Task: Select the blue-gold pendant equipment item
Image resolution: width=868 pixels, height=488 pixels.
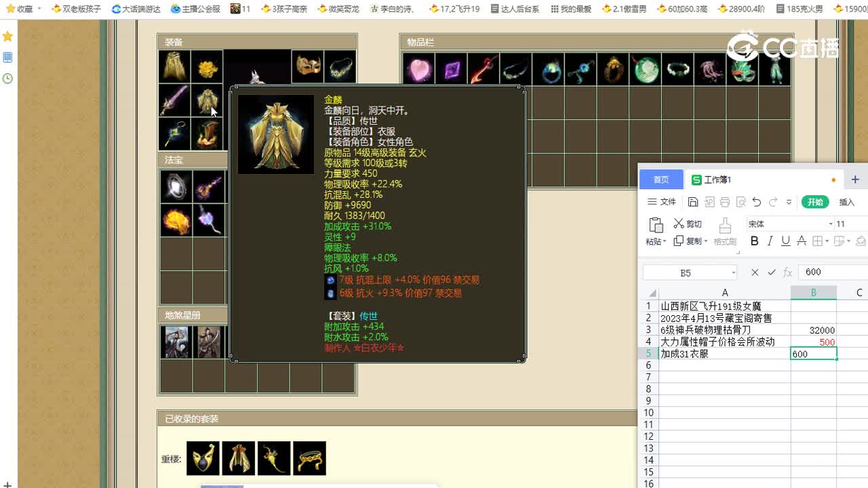Action: 174,134
